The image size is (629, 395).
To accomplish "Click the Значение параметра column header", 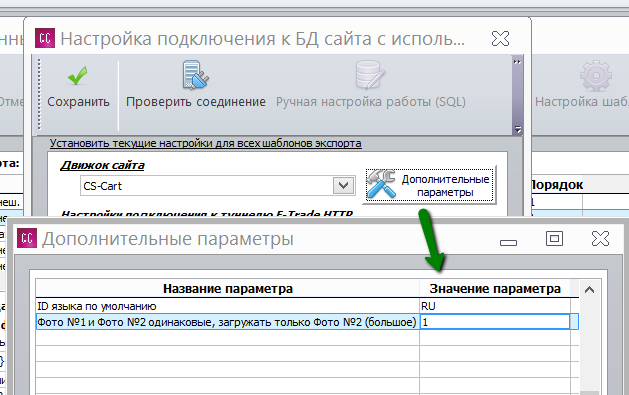I will click(x=495, y=289).
